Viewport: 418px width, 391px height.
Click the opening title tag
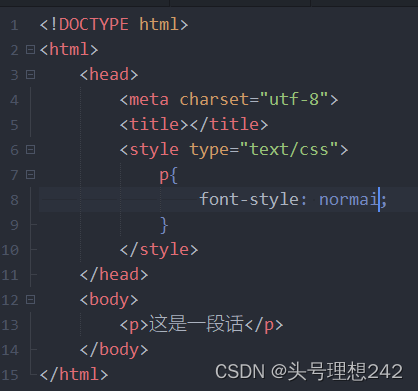coord(154,124)
